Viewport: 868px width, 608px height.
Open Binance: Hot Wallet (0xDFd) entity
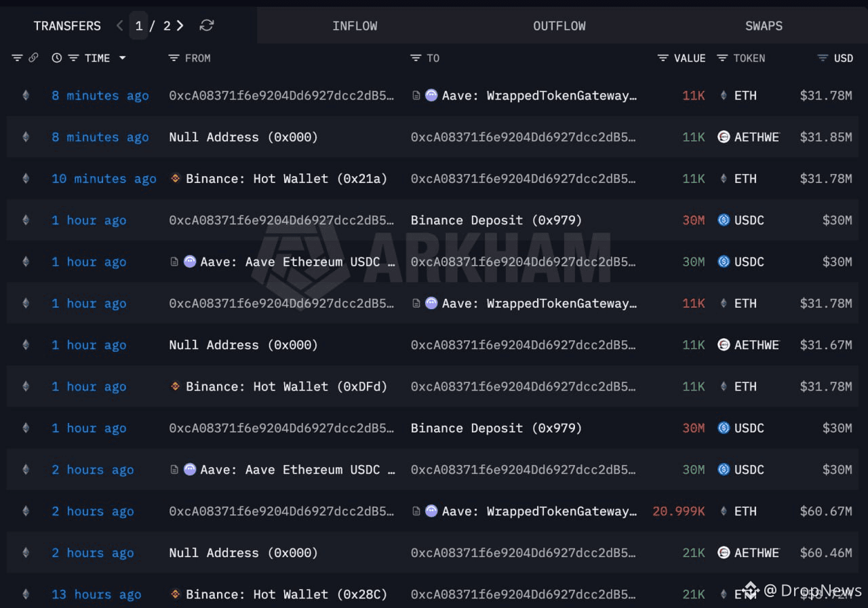[x=287, y=386]
